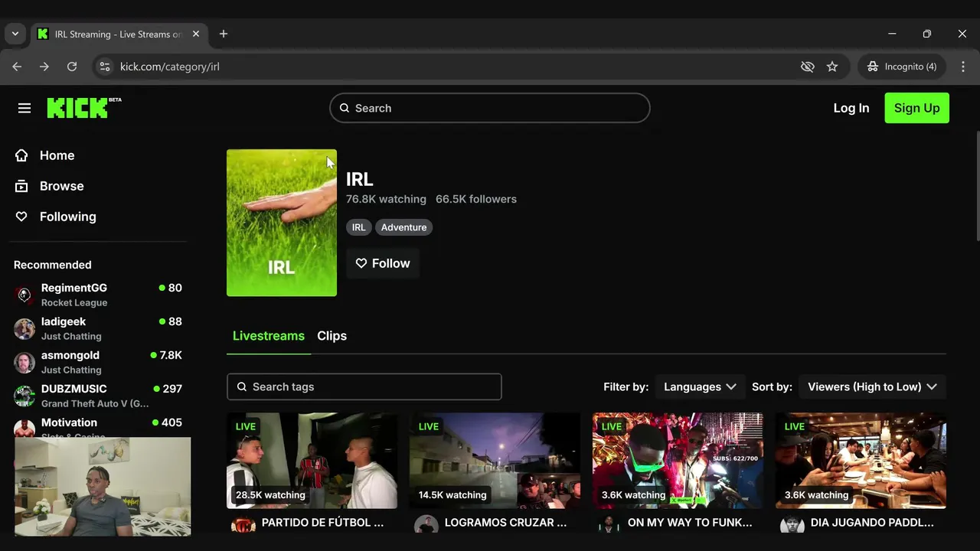Viewport: 980px width, 551px height.
Task: Go forward with browser forward arrow
Action: click(44, 67)
